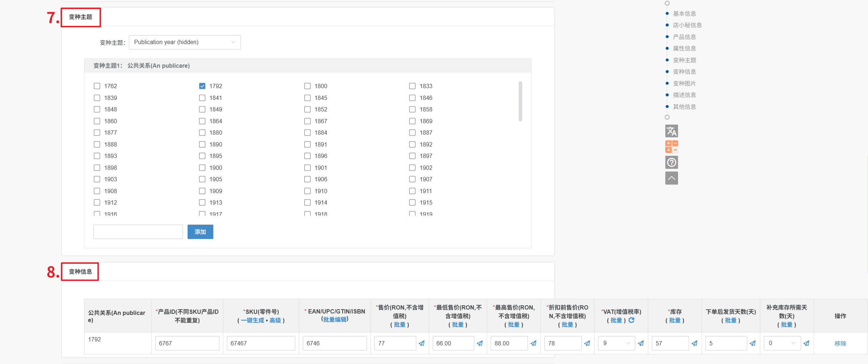
Task: Open the orange calculator tool icon
Action: [671, 147]
